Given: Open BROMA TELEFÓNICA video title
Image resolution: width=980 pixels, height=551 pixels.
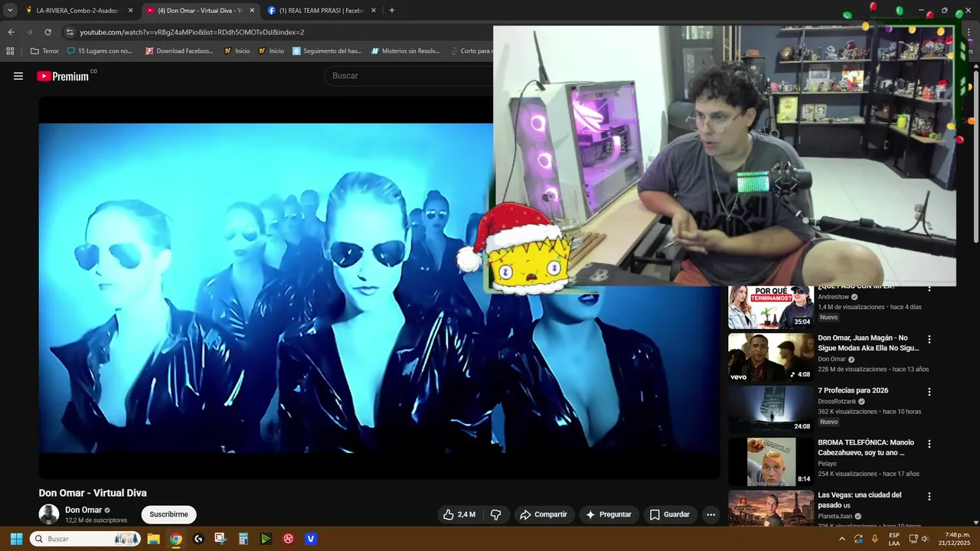Looking at the screenshot, I should coord(866,448).
